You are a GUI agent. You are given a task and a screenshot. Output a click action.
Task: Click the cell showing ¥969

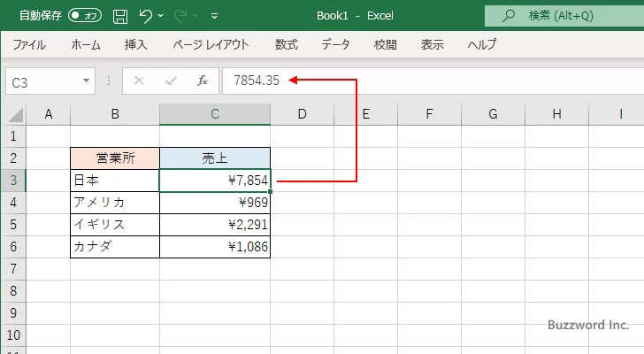pos(215,203)
